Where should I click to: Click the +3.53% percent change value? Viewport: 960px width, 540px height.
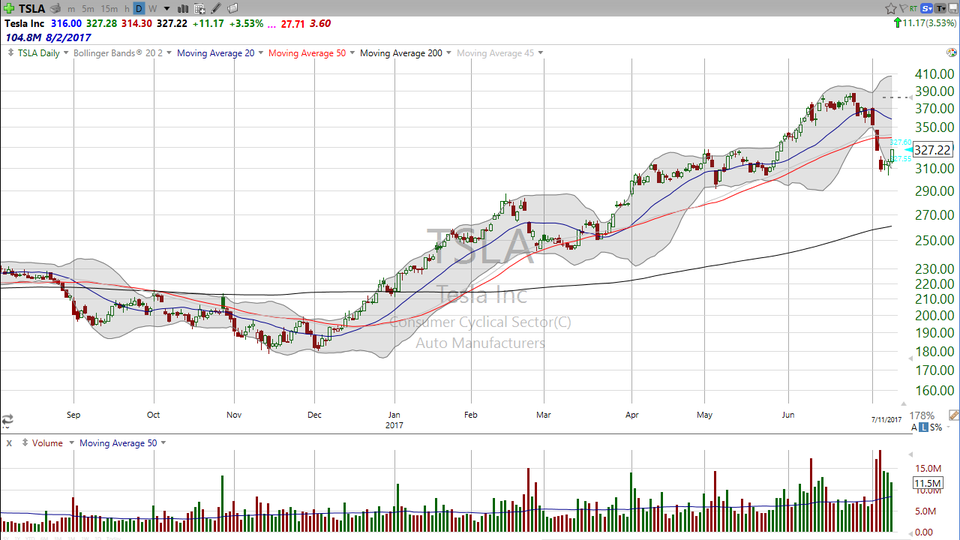click(246, 23)
